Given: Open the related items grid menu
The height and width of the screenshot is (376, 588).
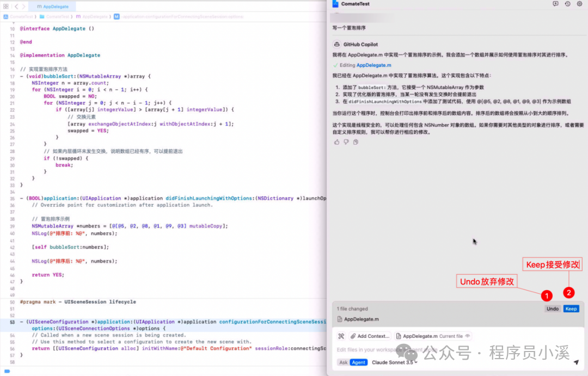Looking at the screenshot, I should click(5, 7).
